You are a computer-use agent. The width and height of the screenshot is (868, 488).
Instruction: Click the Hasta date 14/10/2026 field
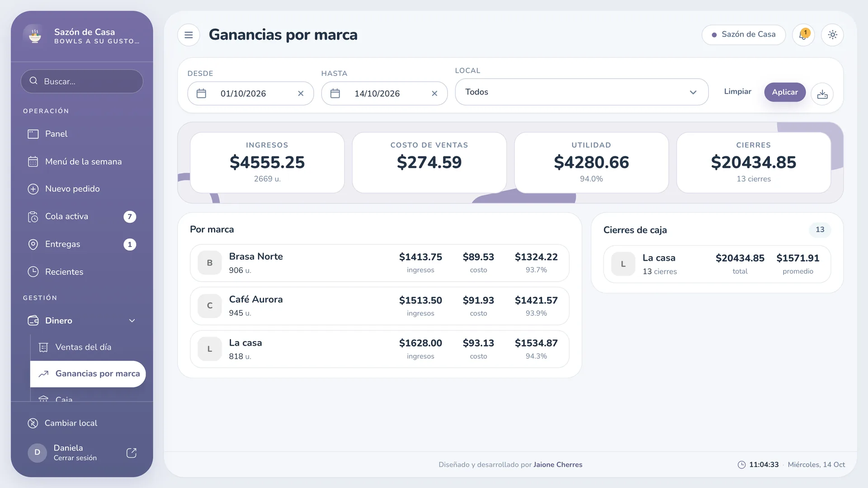384,94
